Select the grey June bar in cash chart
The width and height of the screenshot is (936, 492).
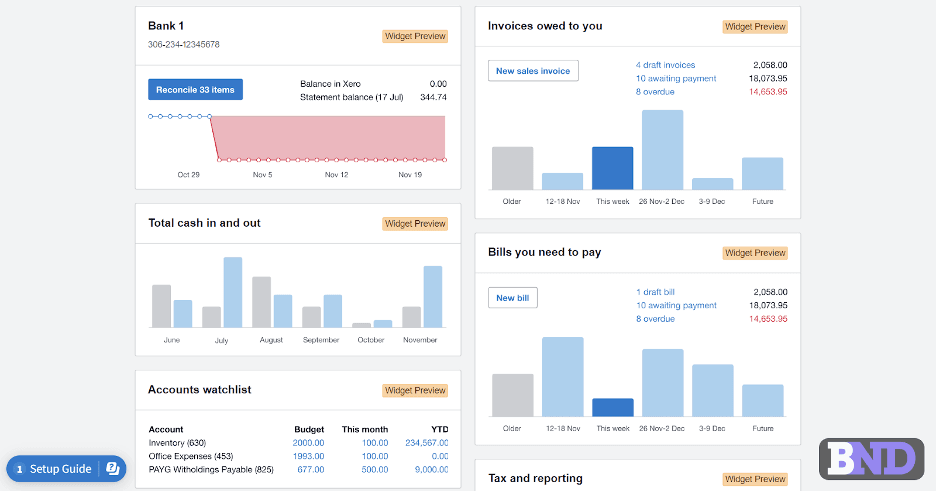coord(161,306)
